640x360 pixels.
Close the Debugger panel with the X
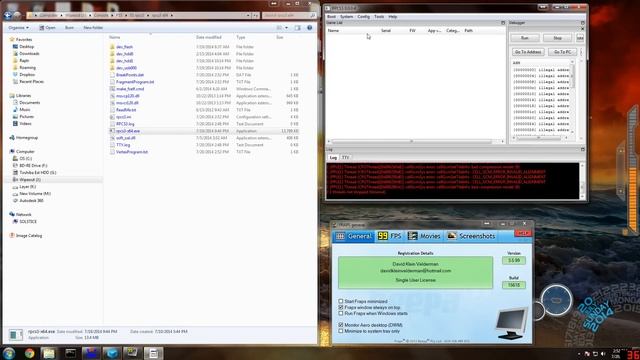pos(582,29)
